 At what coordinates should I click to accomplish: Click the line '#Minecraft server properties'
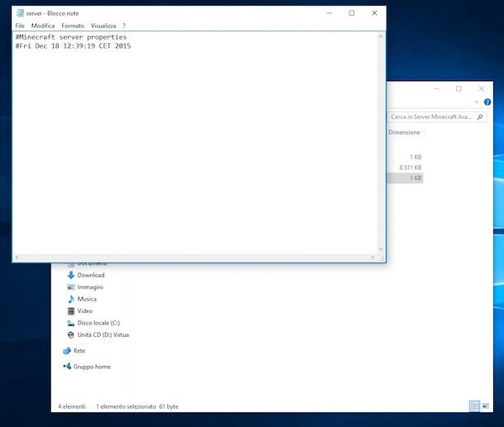click(71, 37)
